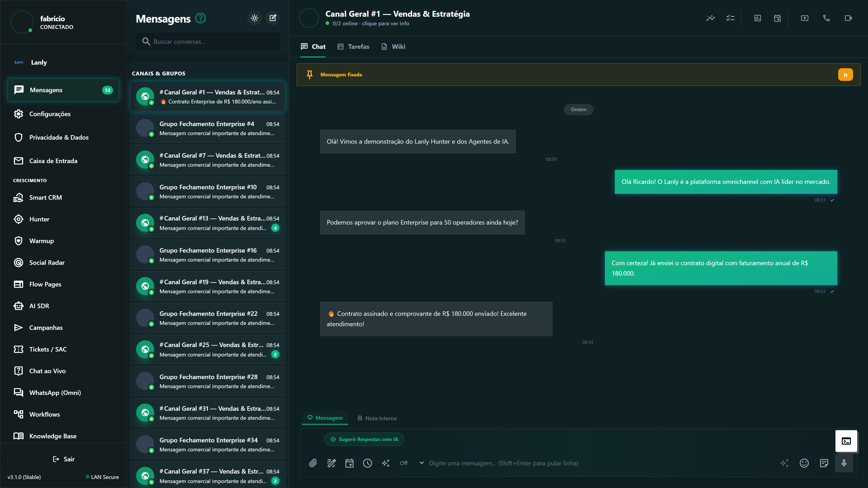Open Hunter in the sidebar
The width and height of the screenshot is (868, 488).
[63, 219]
